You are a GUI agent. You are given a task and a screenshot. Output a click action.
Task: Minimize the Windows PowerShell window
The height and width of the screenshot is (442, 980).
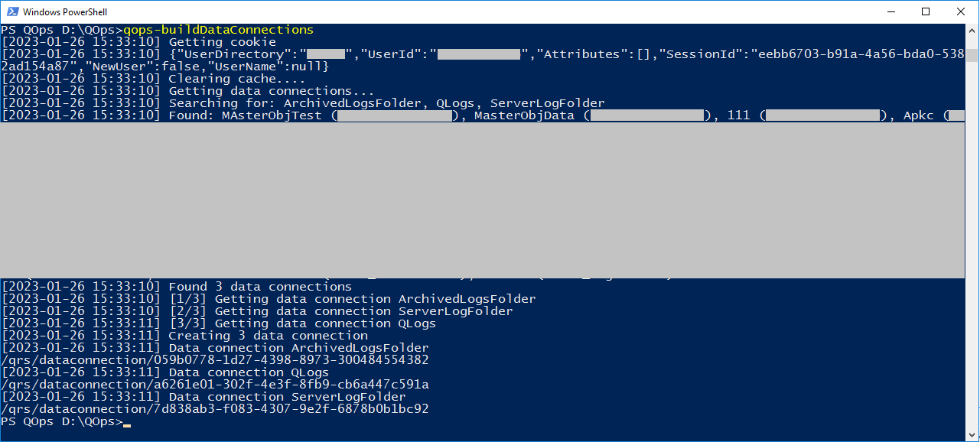pyautogui.click(x=891, y=11)
